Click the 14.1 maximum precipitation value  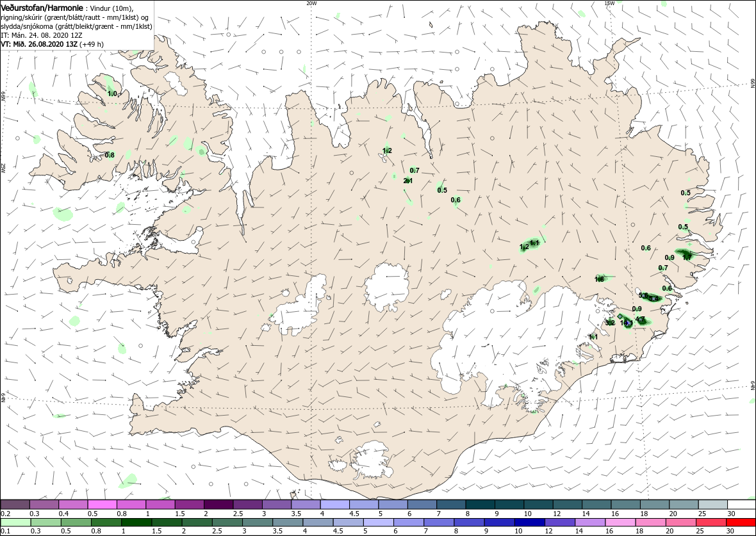click(x=627, y=323)
